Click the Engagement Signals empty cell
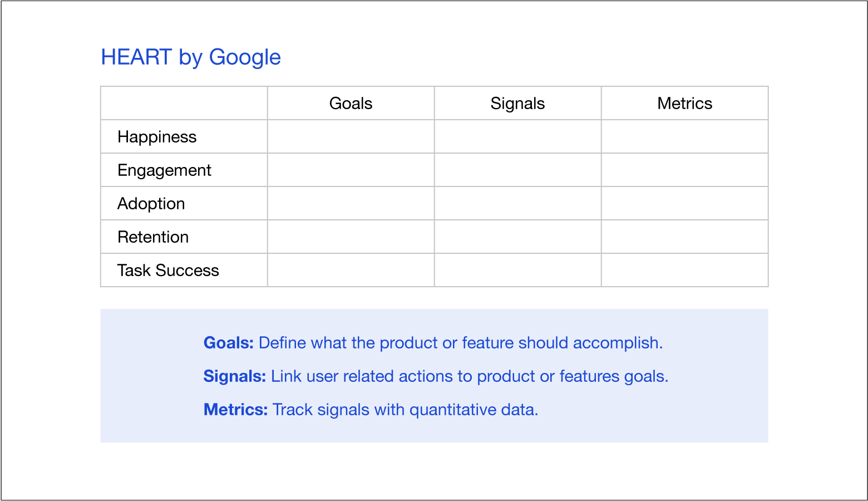Screen dimensions: 868x501 coord(518,170)
